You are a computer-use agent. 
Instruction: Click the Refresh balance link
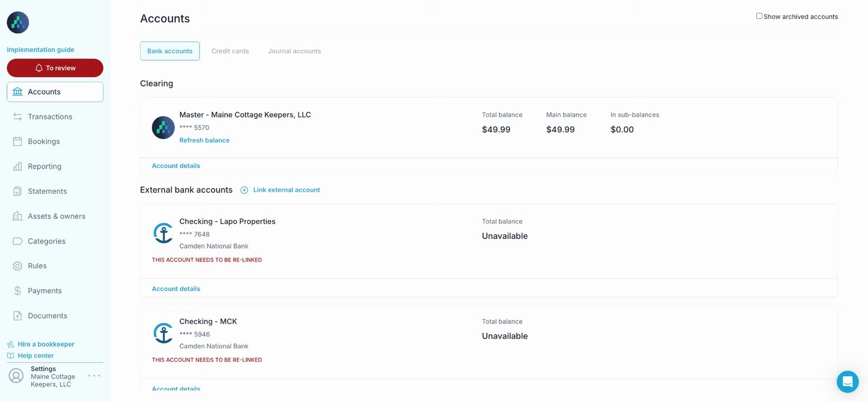coord(205,140)
